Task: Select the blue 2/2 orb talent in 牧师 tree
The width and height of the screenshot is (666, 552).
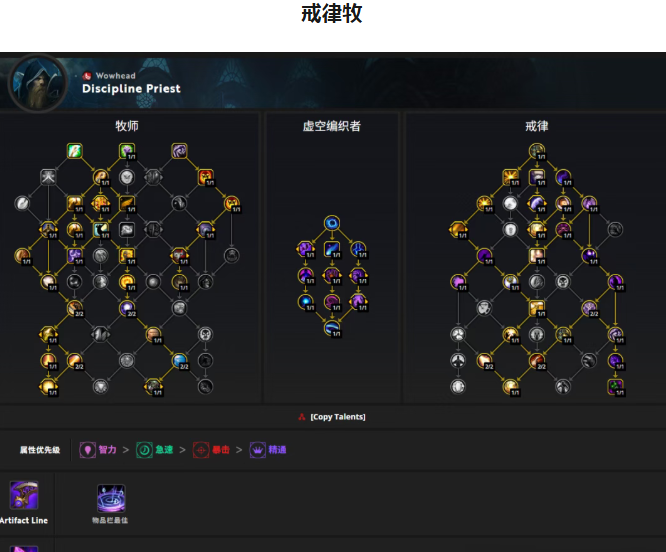Action: 180,360
